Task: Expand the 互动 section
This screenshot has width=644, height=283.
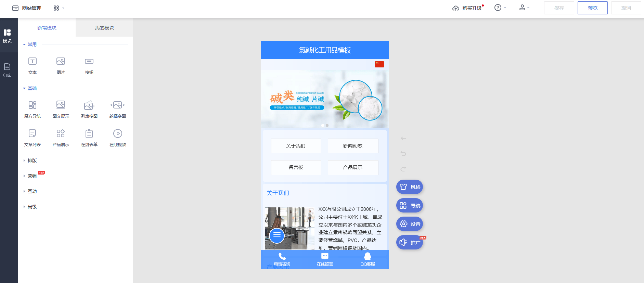Action: [30, 191]
